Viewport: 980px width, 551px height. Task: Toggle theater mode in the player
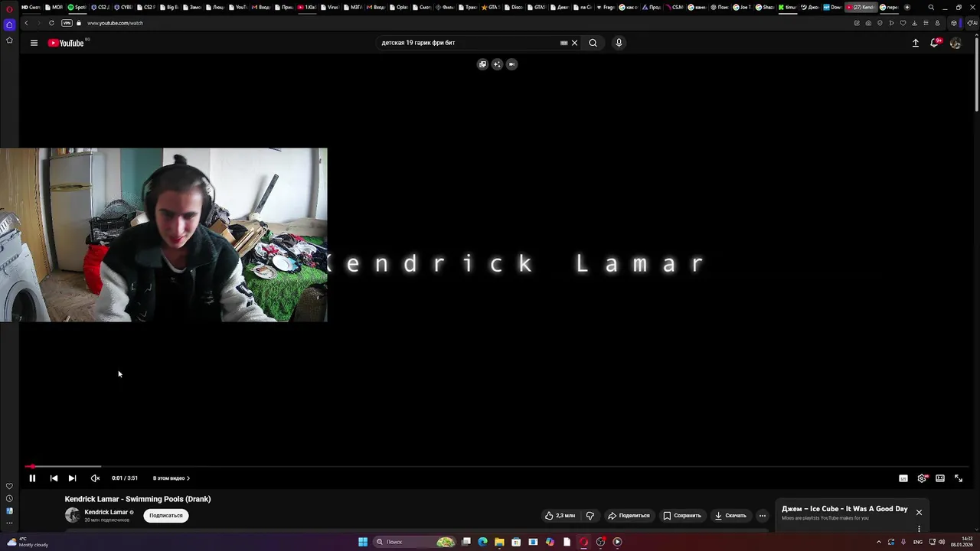pos(940,478)
